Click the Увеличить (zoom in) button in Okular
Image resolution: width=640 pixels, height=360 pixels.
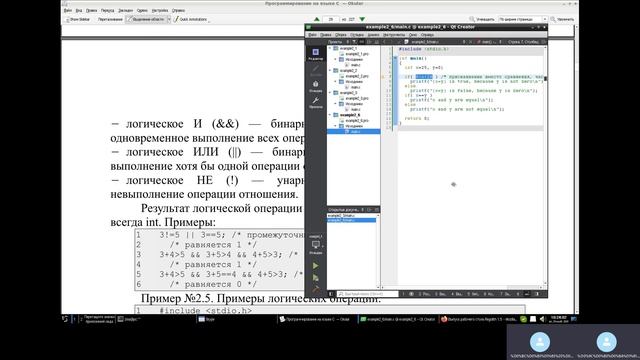(562, 19)
